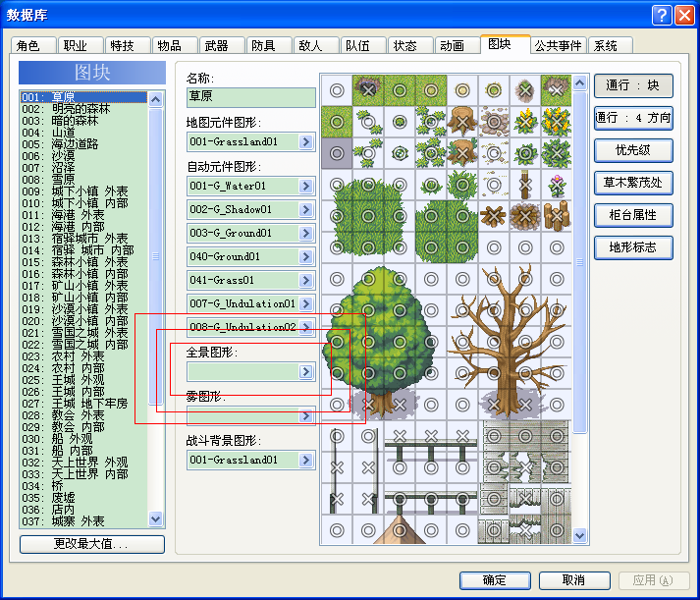Screen dimensions: 700x600
Task: Select tileset 027: 王城 地下牢房
Action: pyautogui.click(x=83, y=404)
